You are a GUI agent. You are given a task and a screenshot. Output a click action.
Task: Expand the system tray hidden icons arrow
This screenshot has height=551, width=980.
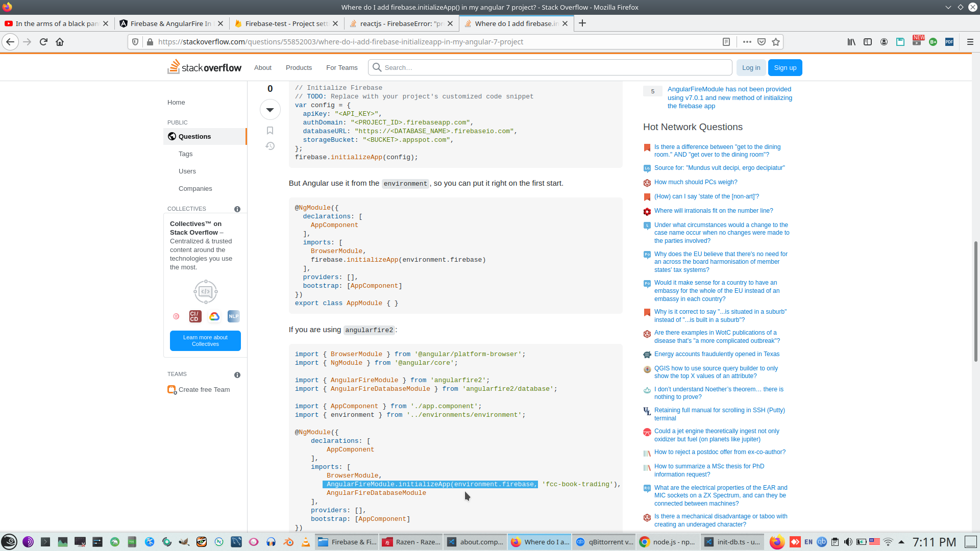pyautogui.click(x=901, y=542)
